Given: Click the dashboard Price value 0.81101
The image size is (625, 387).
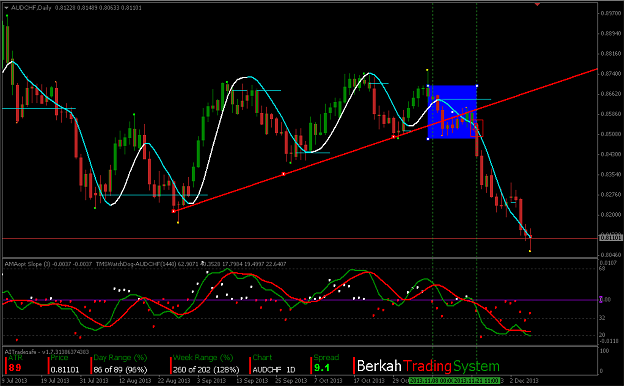Looking at the screenshot, I should tap(65, 369).
